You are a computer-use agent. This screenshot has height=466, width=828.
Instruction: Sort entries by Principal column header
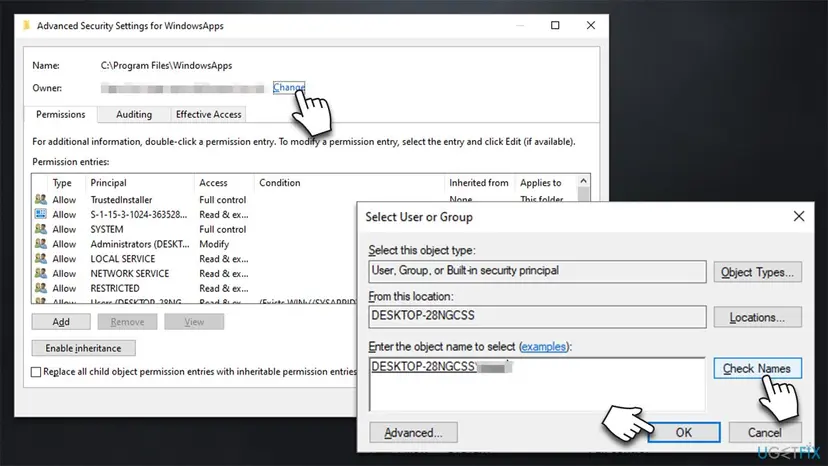click(140, 183)
